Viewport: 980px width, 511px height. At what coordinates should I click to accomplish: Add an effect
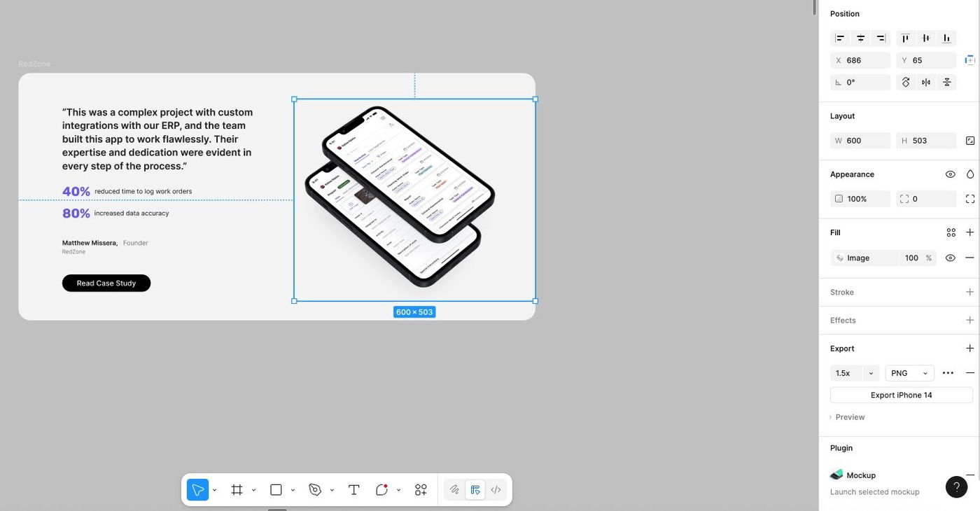(969, 320)
